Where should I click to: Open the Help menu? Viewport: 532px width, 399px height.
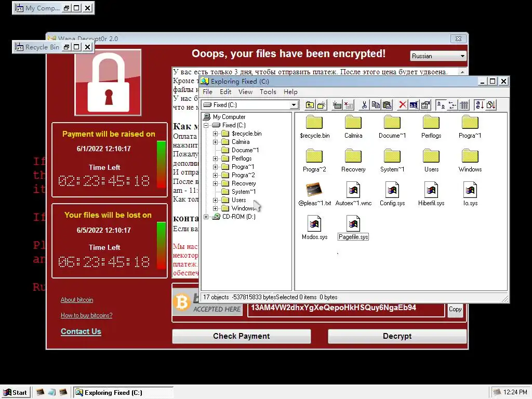[290, 92]
